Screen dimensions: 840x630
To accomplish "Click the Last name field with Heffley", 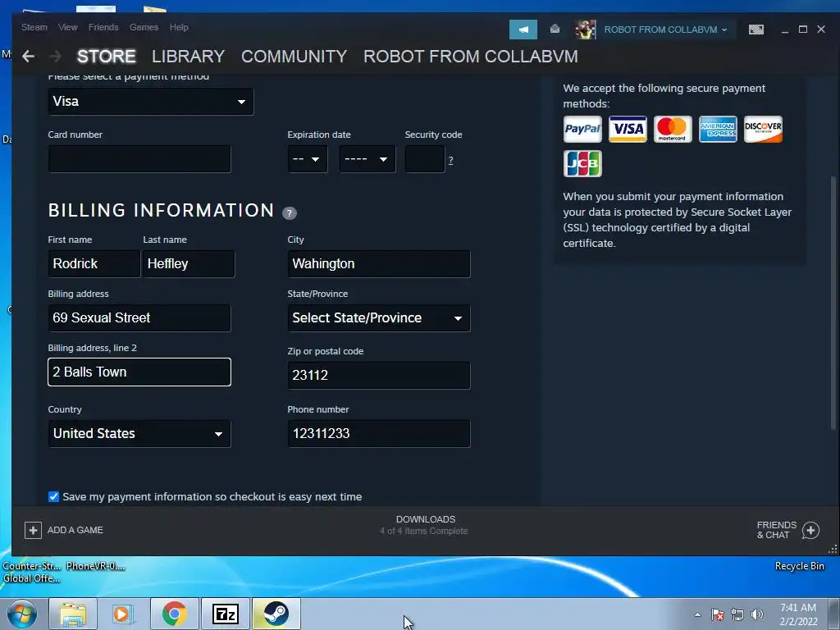I will 189,264.
